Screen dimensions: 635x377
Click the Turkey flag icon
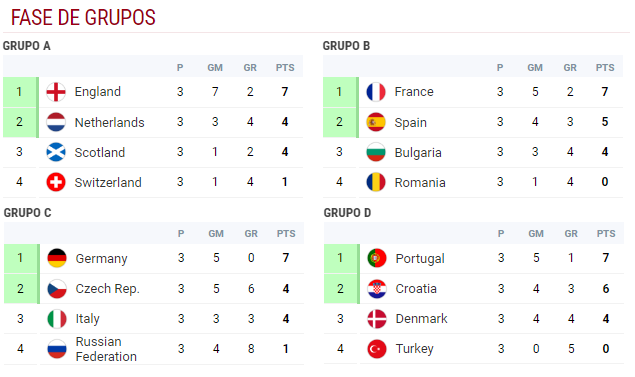pos(377,349)
